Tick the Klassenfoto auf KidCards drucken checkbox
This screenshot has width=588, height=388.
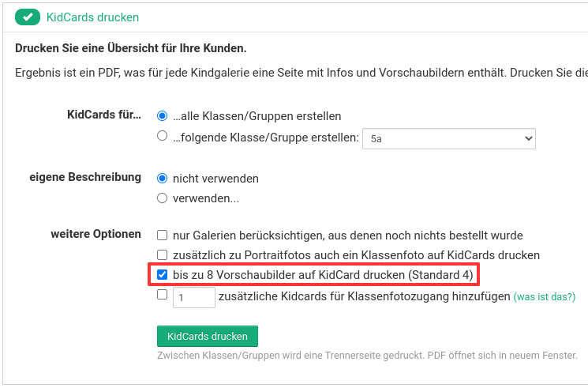[163, 255]
